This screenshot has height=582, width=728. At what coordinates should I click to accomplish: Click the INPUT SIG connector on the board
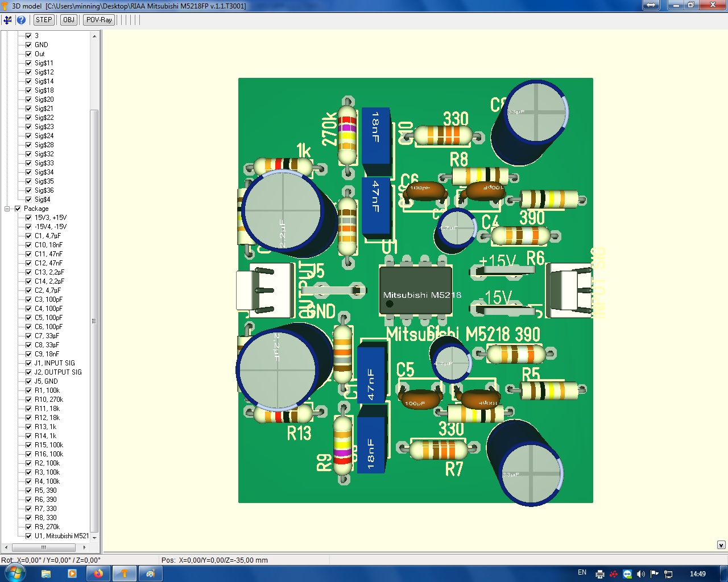point(570,290)
